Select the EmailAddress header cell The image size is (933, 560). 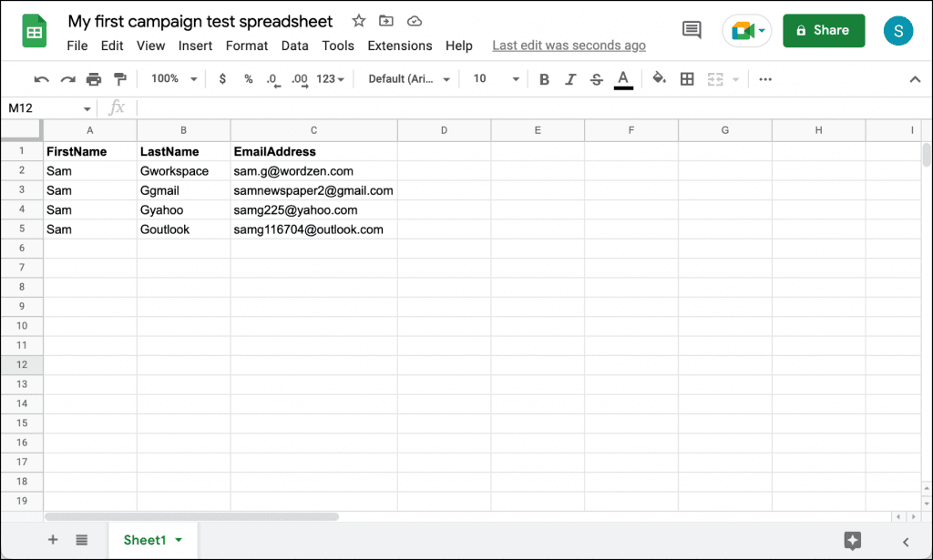click(313, 151)
